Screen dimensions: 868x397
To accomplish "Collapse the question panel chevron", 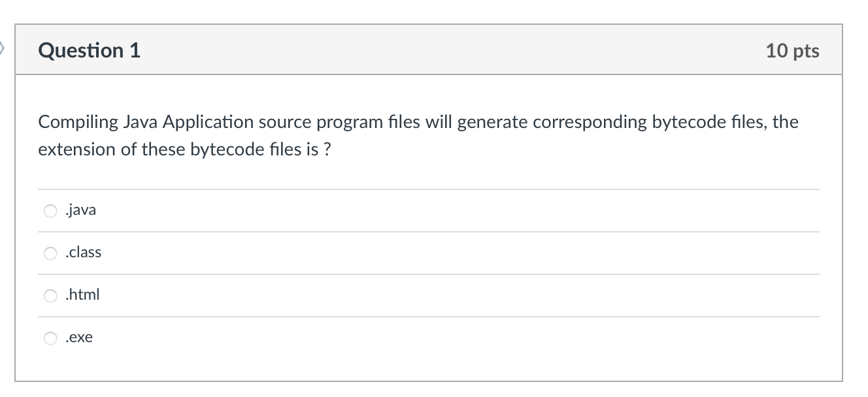I will pos(4,47).
